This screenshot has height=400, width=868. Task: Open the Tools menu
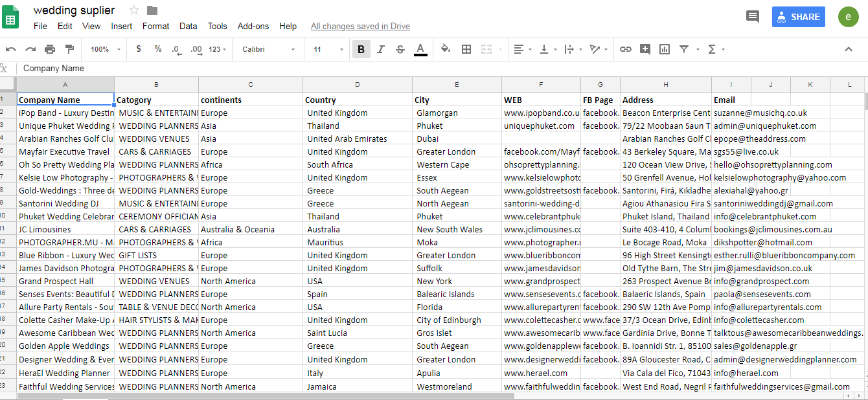218,27
